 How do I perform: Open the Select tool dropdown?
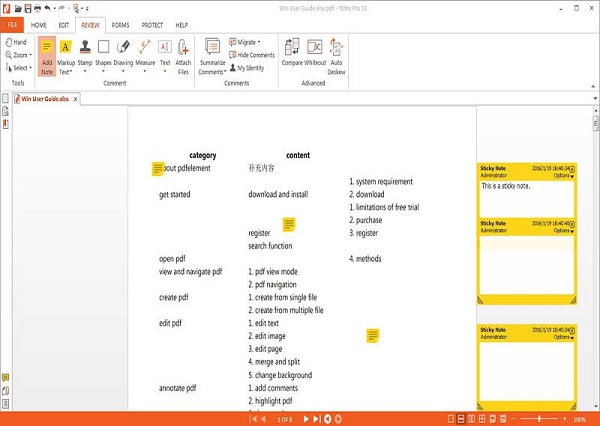pyautogui.click(x=31, y=68)
